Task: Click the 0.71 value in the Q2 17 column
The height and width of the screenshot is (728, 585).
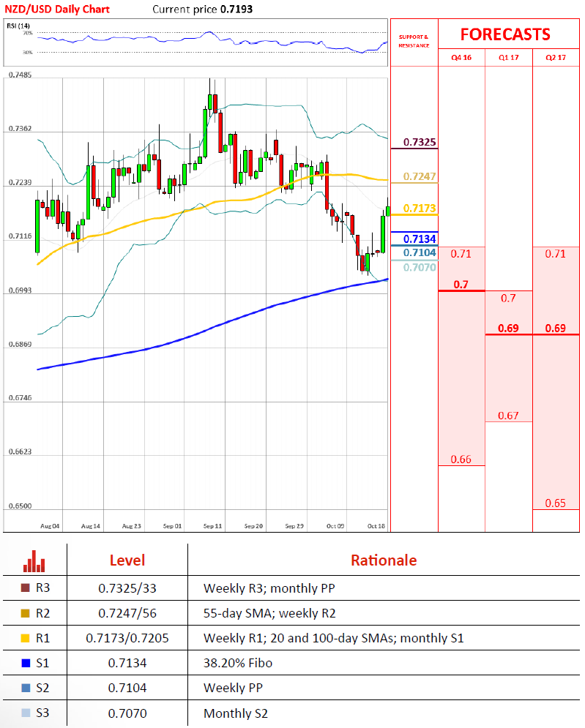Action: [555, 254]
